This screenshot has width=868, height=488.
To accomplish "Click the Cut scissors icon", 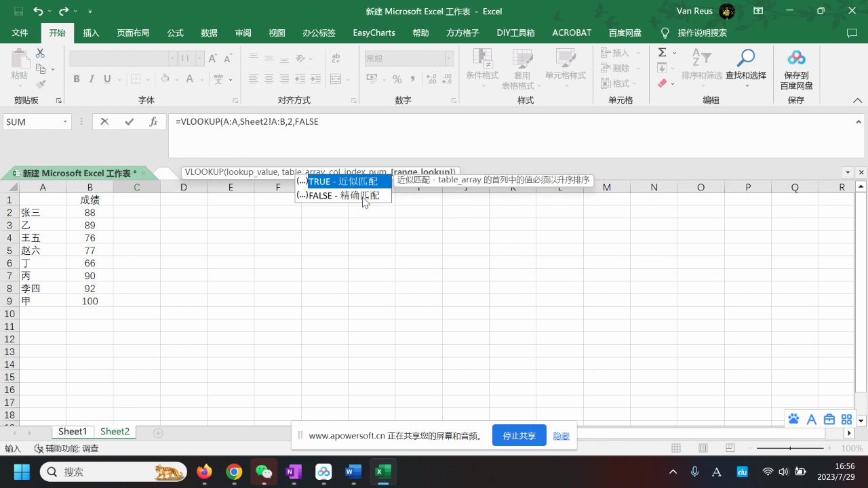I will (40, 53).
